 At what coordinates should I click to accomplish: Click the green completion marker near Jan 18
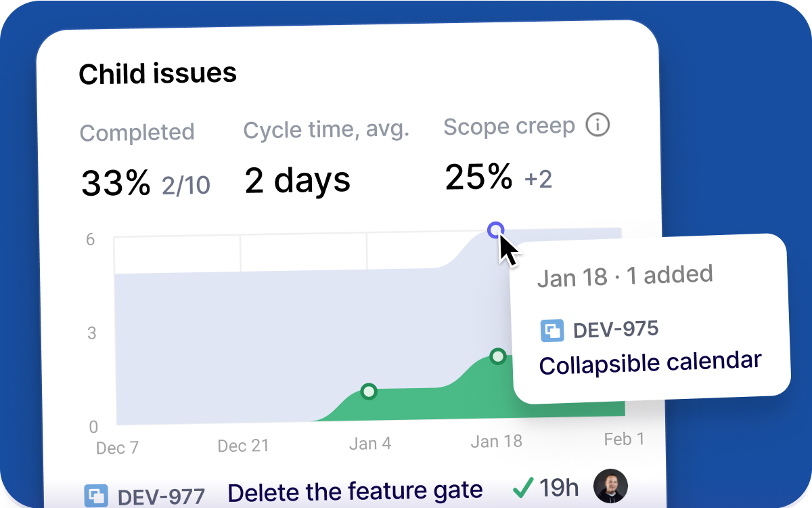click(498, 356)
